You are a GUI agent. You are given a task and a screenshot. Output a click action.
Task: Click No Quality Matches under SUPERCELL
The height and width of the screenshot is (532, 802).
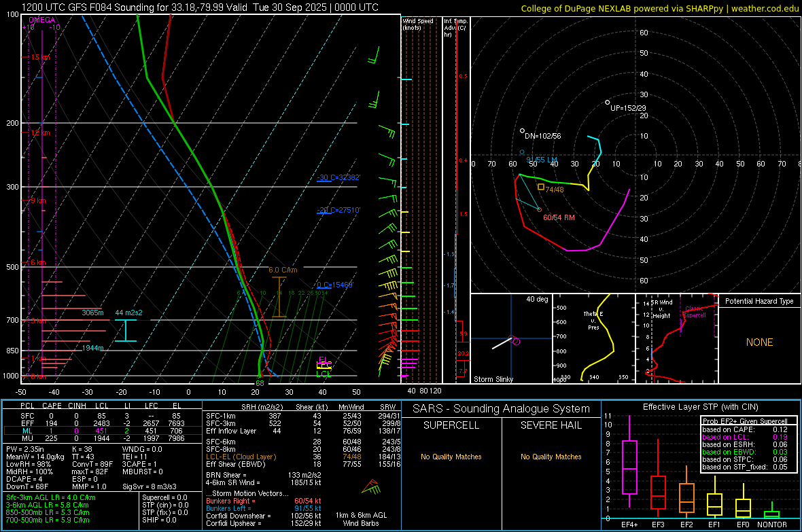pyautogui.click(x=451, y=457)
